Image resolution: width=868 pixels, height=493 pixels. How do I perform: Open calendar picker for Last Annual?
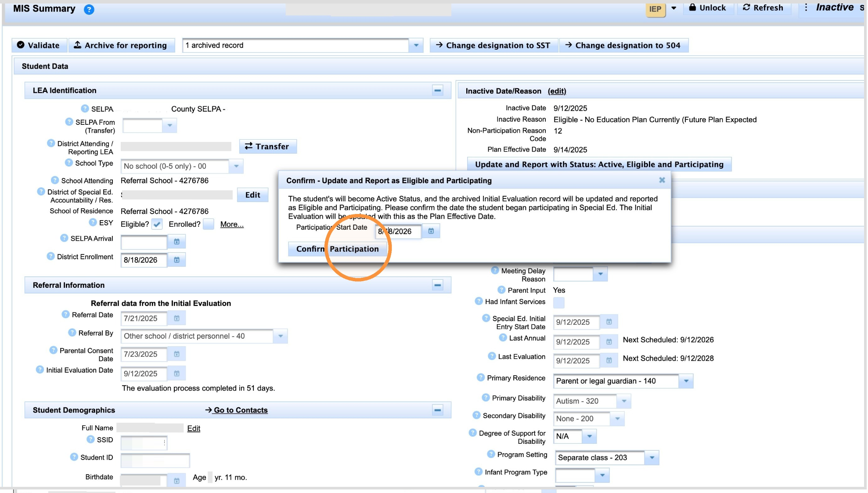point(609,342)
